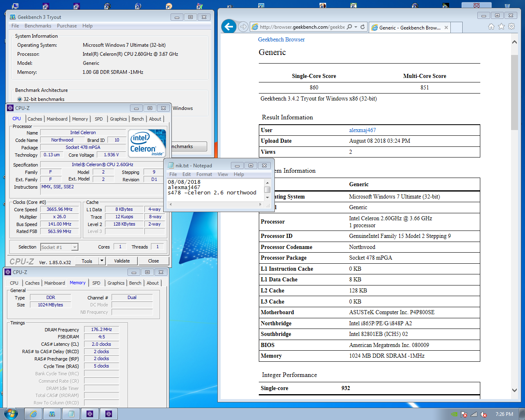Click the search magnifier icon in address bar
Viewport: 525px width, 420px height.
click(x=349, y=27)
